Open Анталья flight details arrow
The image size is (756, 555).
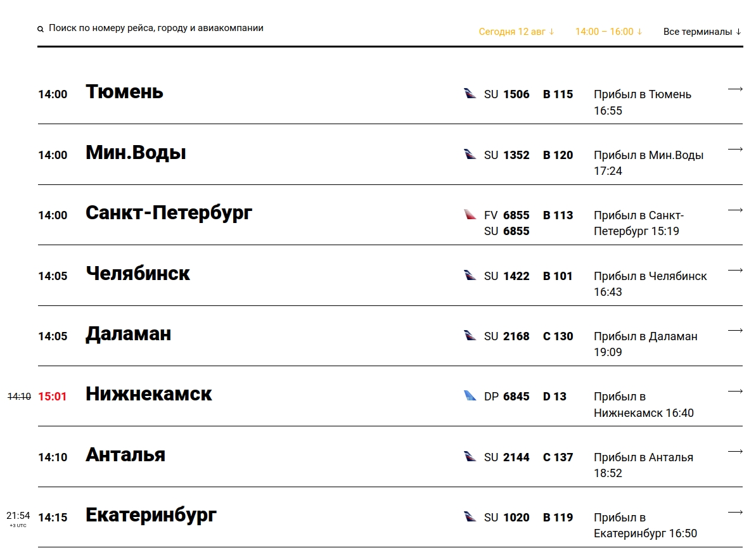click(x=735, y=451)
